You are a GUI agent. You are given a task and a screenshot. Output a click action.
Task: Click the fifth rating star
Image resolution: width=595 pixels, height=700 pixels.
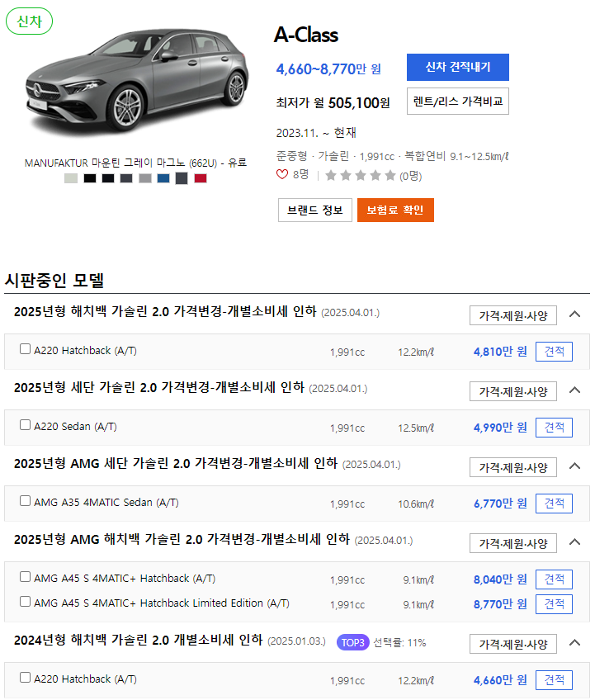(390, 176)
